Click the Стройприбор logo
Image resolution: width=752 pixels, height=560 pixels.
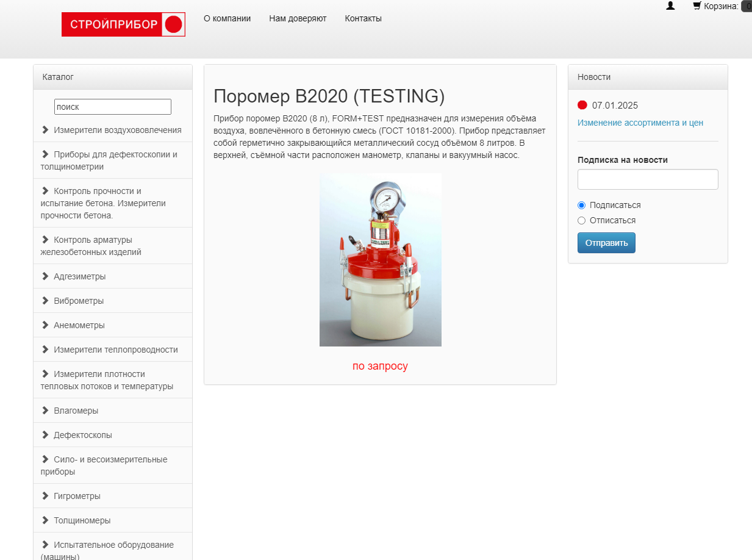(123, 24)
